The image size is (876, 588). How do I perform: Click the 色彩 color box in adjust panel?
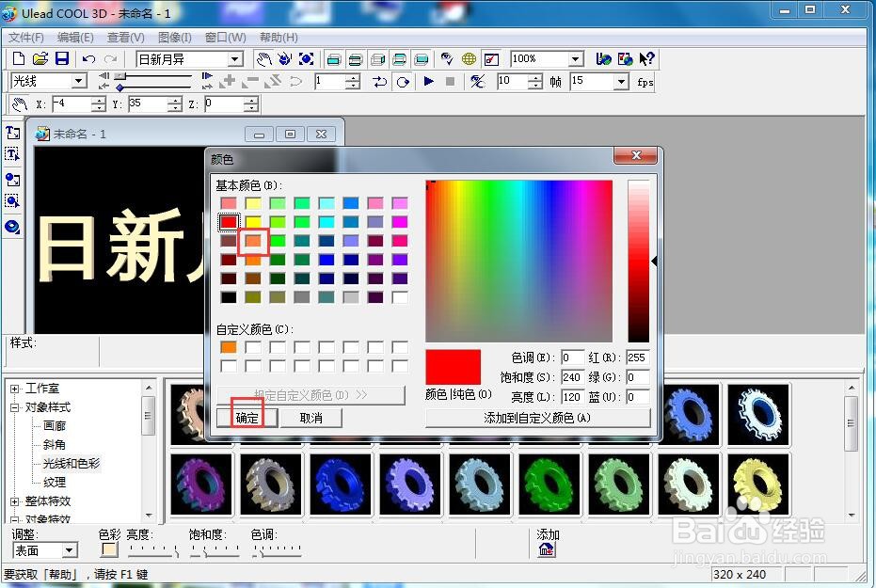tap(109, 549)
